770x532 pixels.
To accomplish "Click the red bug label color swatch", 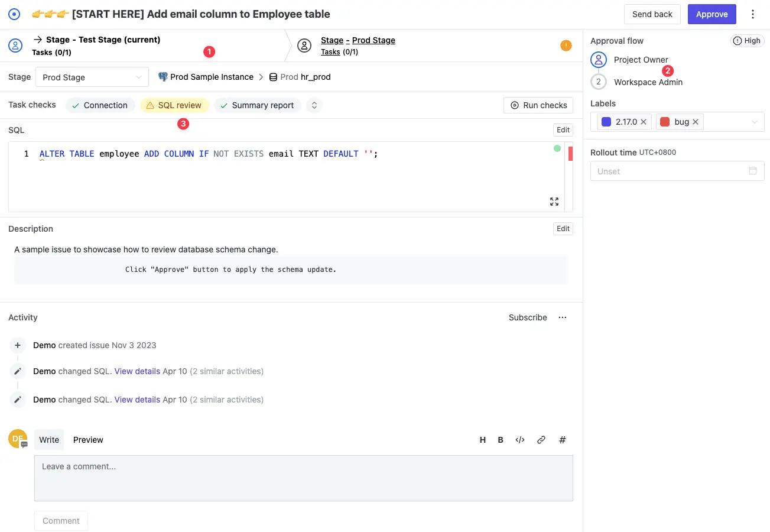I will 665,122.
